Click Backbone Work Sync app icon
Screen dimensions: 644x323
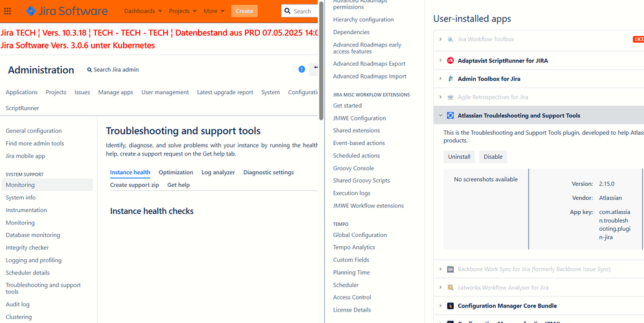coord(451,269)
